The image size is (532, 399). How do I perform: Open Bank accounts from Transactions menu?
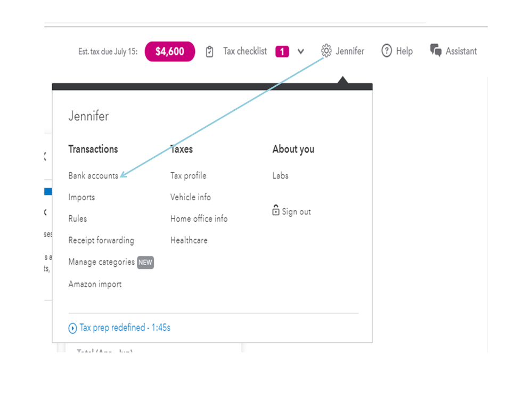coord(93,176)
